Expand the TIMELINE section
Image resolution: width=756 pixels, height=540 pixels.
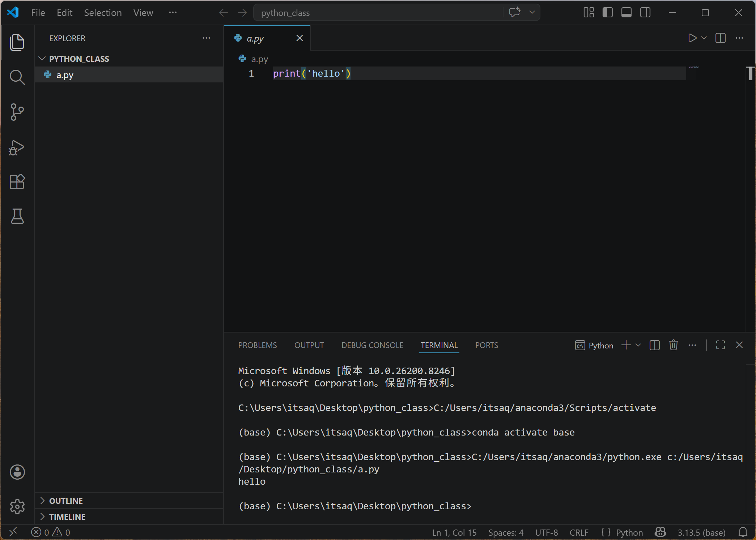coord(129,517)
